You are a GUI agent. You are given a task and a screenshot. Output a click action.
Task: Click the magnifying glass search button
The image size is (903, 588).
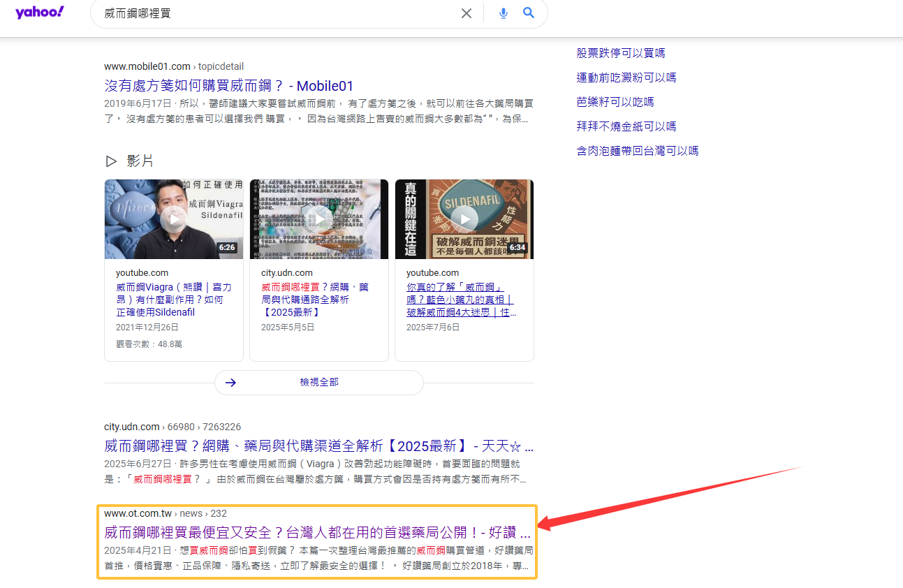pos(529,13)
